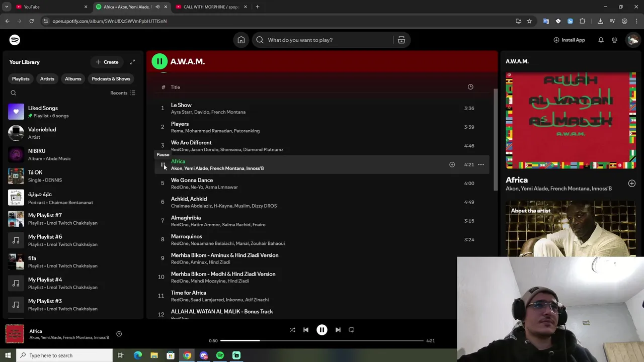
Task: Open Windows Start menu
Action: (x=8, y=355)
